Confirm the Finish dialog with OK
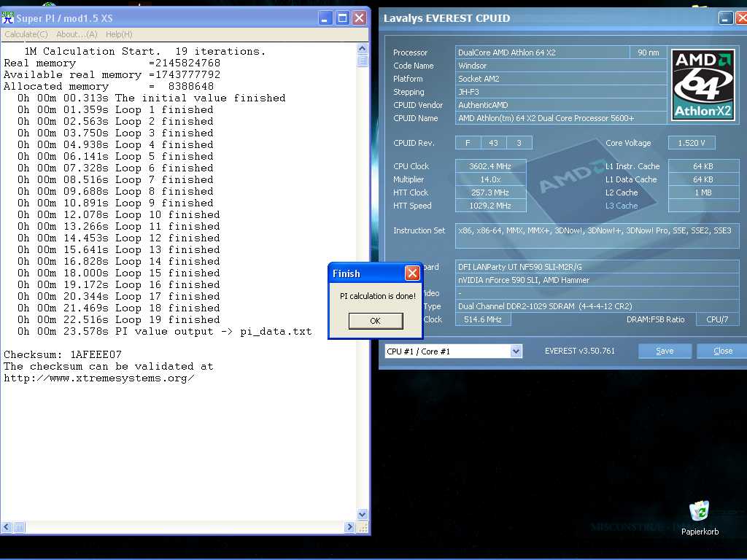The height and width of the screenshot is (560, 747). 376,321
